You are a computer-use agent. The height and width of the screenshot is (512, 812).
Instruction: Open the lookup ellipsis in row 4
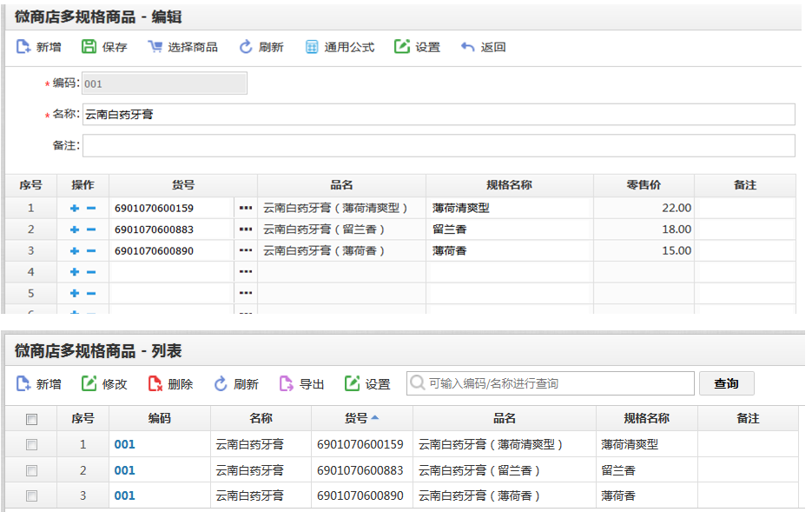click(246, 272)
